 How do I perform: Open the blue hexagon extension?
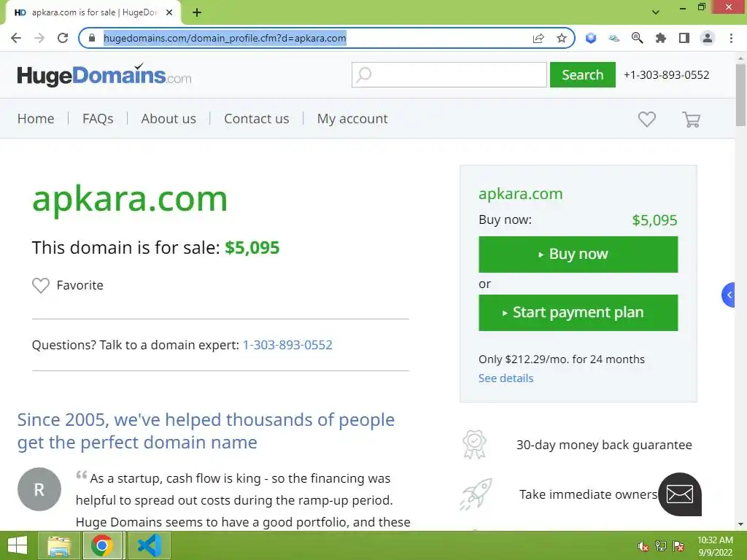[591, 38]
